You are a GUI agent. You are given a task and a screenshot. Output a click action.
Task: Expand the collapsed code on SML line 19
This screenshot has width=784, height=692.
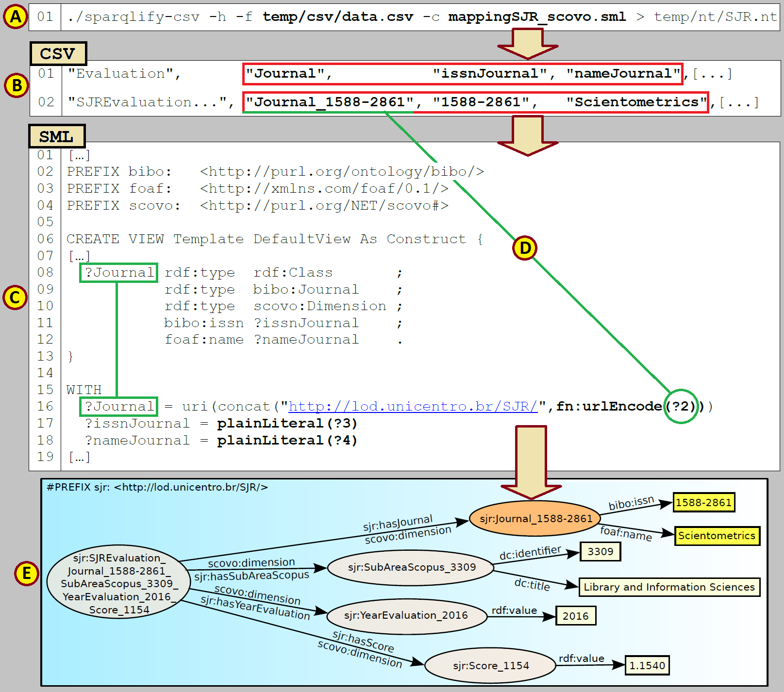point(80,457)
